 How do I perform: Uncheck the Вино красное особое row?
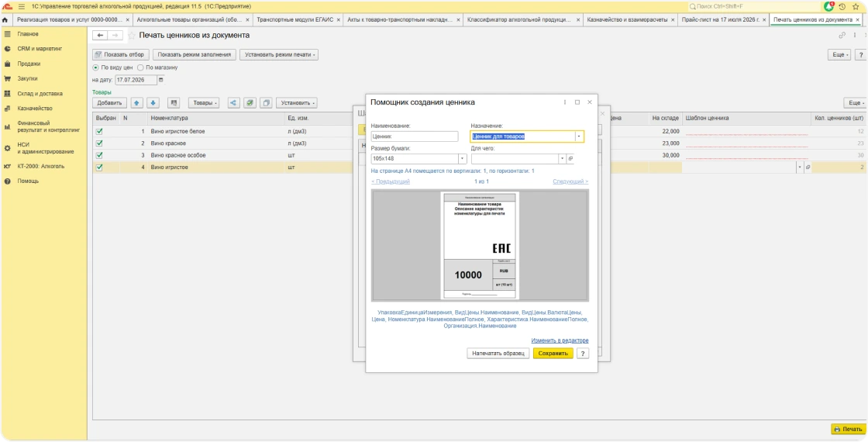click(x=99, y=156)
